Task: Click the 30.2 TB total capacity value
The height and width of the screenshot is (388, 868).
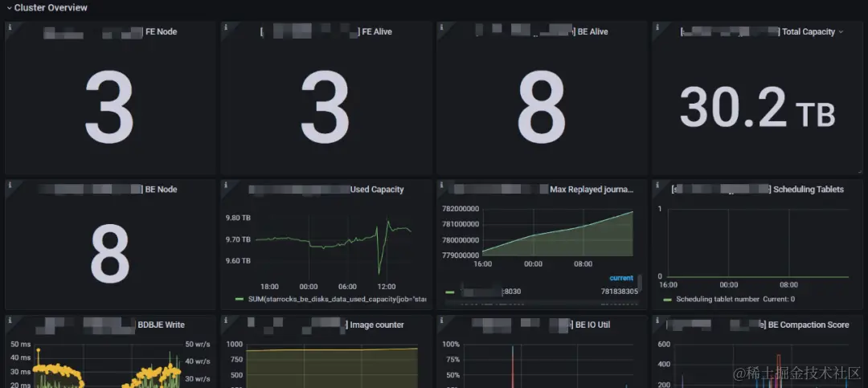Action: [757, 108]
